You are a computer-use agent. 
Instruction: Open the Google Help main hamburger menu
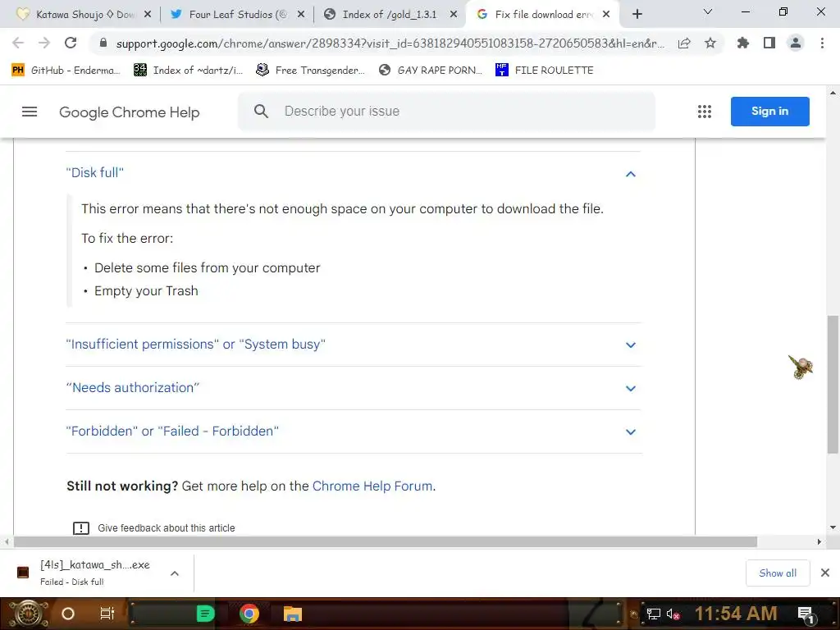click(30, 112)
